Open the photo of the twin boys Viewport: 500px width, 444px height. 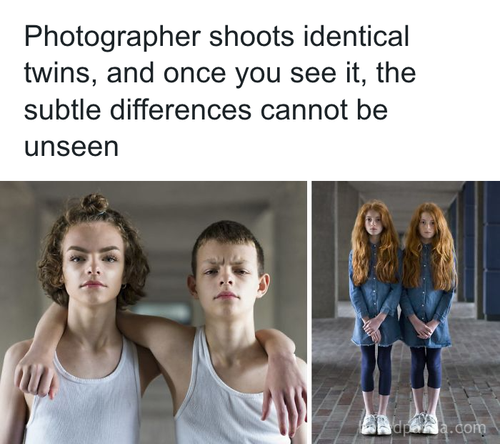point(153,312)
